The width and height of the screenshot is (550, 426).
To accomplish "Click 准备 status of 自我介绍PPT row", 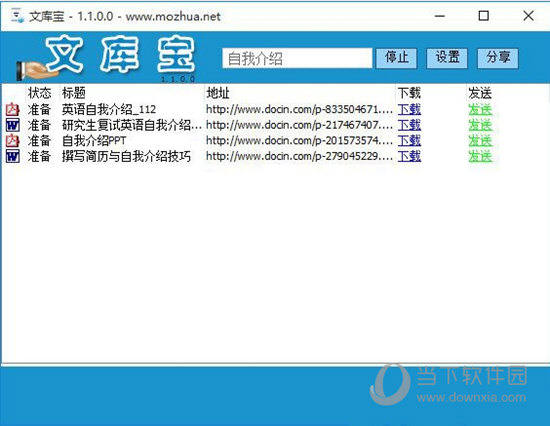I will click(x=39, y=141).
